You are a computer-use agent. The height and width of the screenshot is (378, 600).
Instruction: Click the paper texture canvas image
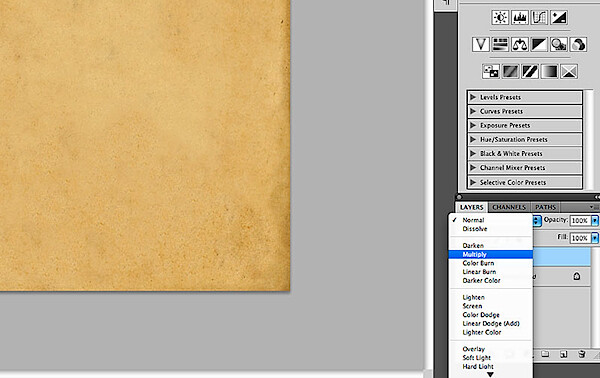[x=145, y=145]
